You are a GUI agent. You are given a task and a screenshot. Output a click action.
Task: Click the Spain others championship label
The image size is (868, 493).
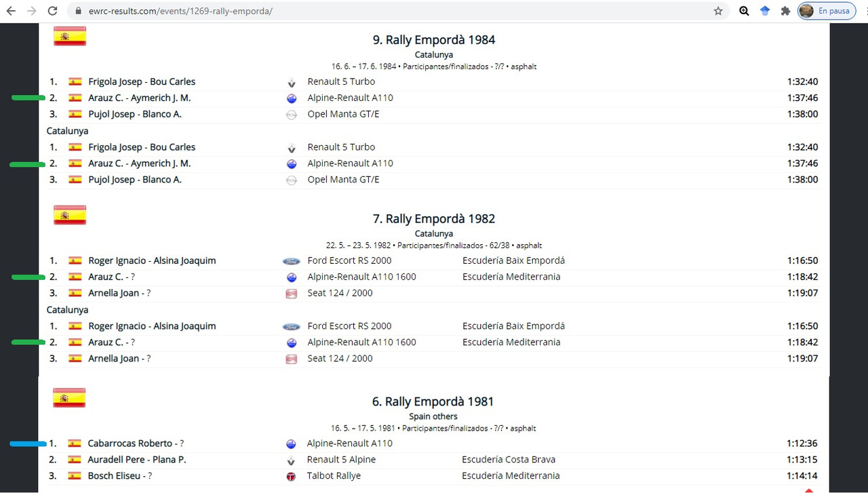433,416
